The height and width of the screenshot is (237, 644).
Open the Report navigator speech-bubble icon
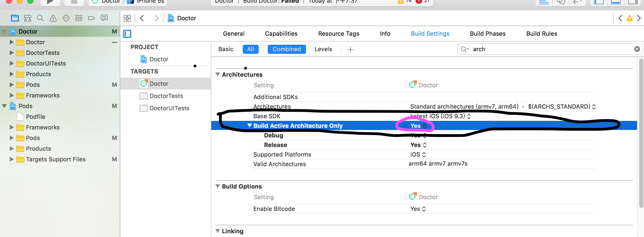pos(104,18)
